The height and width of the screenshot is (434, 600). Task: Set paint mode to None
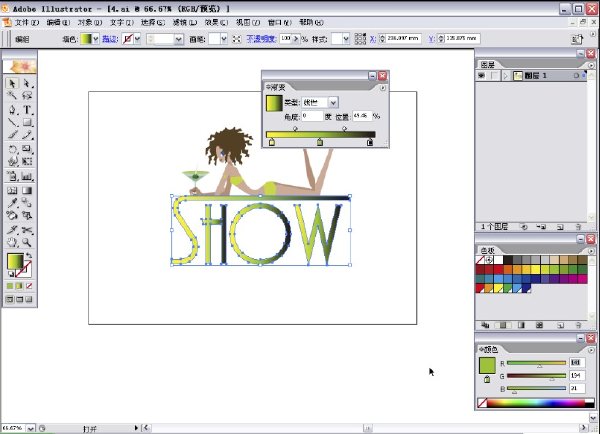tap(29, 286)
